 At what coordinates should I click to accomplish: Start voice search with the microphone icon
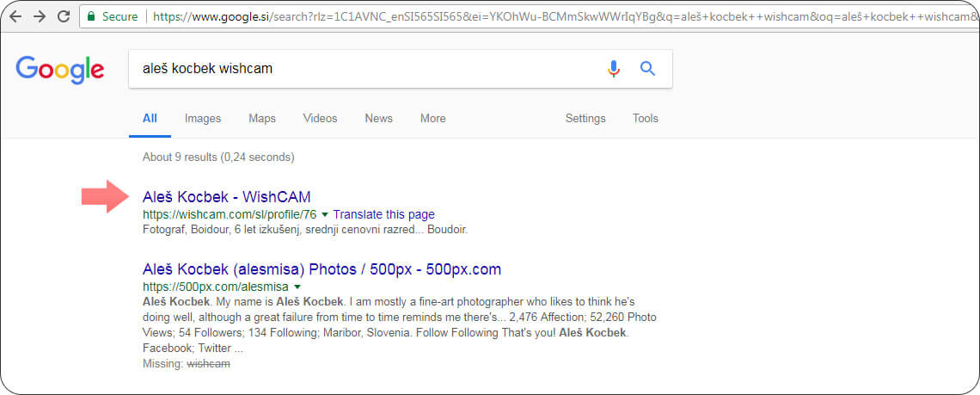[613, 69]
